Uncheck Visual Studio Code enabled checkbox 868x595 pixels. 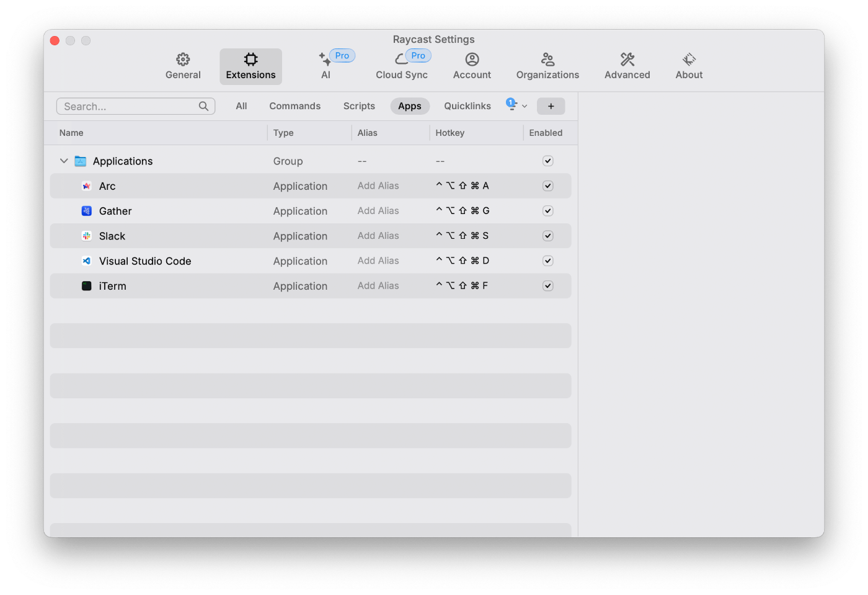pos(547,261)
